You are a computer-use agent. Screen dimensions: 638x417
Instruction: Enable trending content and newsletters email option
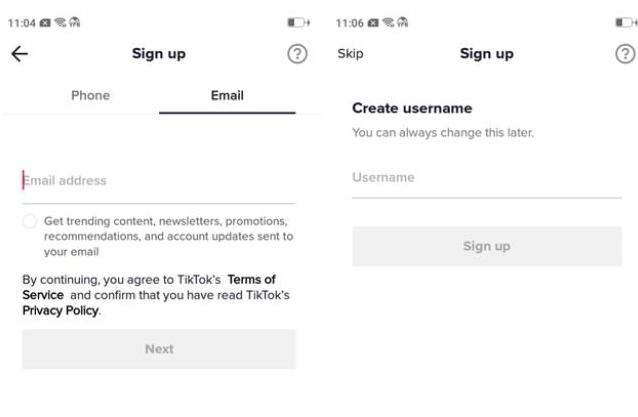click(30, 221)
